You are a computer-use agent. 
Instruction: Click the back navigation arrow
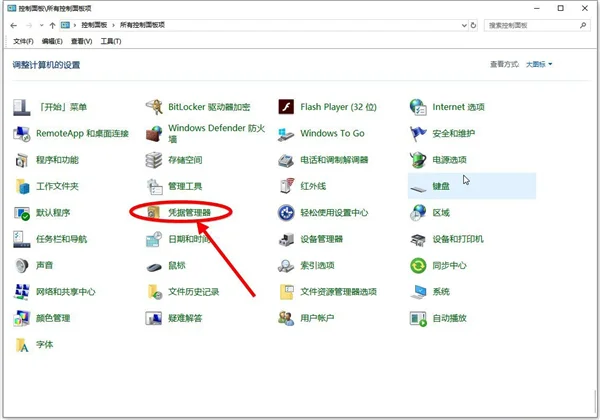14,25
